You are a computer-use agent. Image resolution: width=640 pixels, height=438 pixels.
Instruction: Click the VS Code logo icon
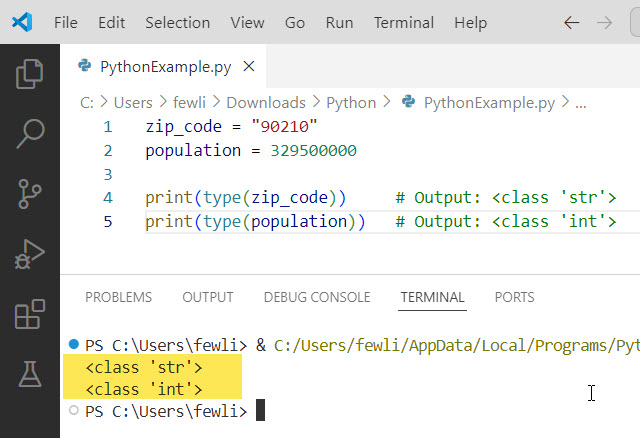[22, 22]
